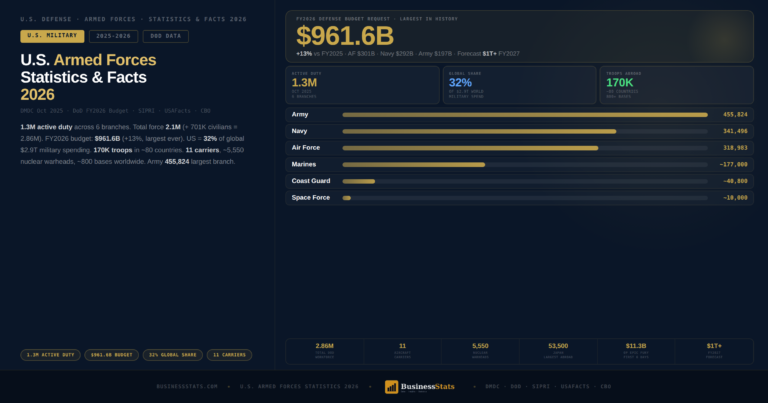Click the Coast Guard value ~40,800

735,181
